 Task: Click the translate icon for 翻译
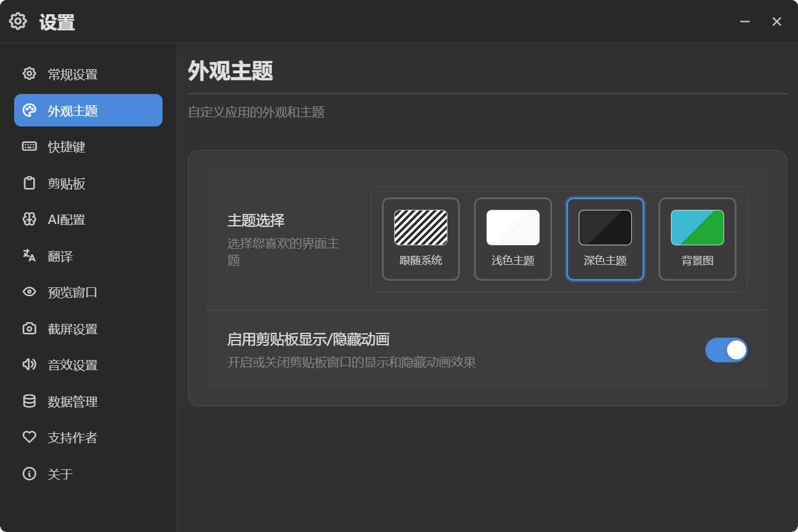pyautogui.click(x=29, y=255)
